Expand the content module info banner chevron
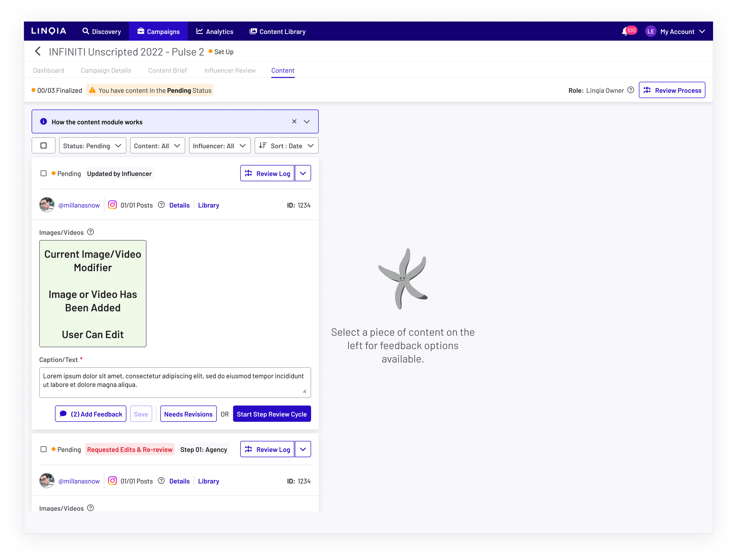This screenshot has width=737, height=560. (307, 122)
